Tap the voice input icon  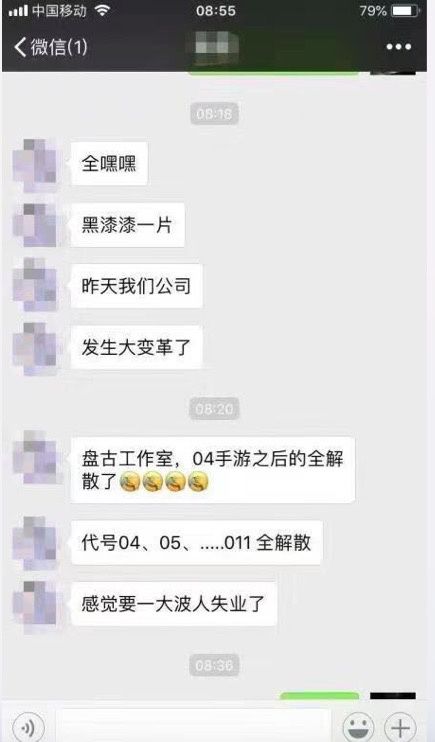tap(28, 727)
